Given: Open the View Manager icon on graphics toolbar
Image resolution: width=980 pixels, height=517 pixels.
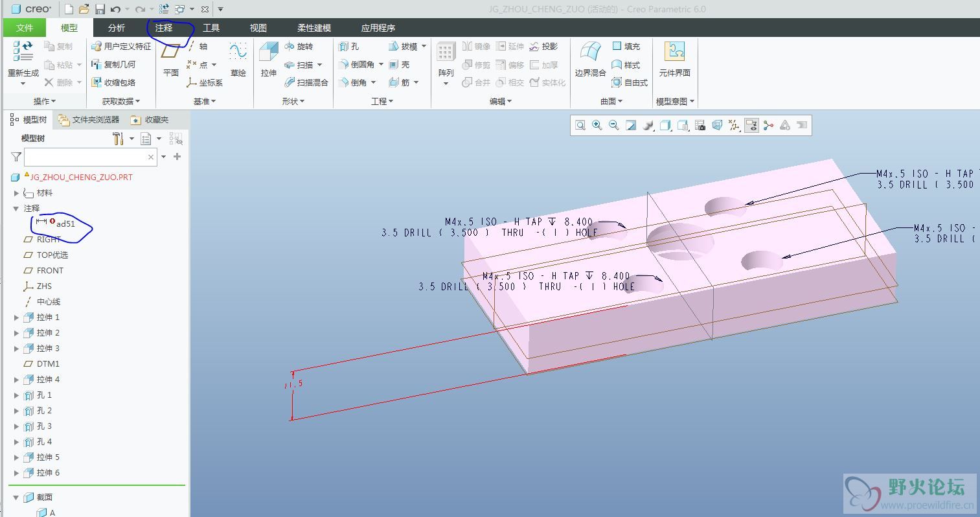Looking at the screenshot, I should [700, 126].
